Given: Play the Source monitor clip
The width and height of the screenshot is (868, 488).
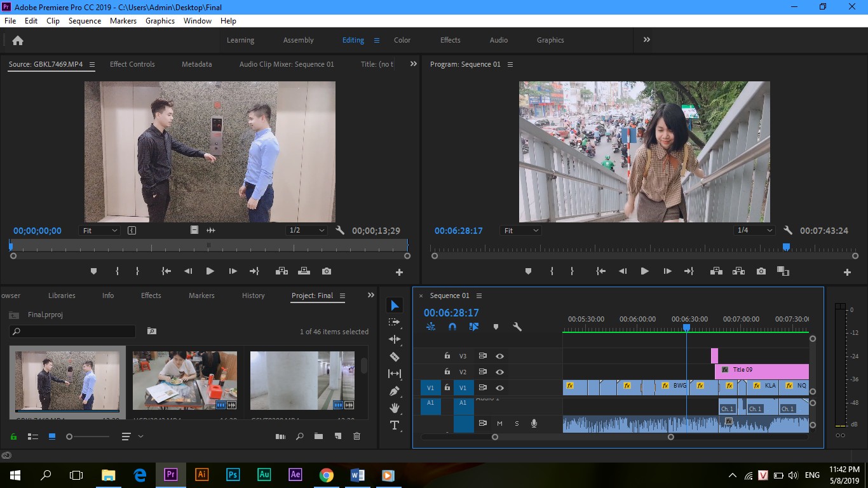Looking at the screenshot, I should click(210, 271).
